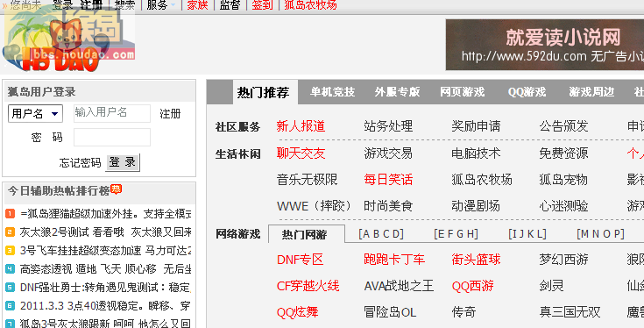Open the 音乐无极限 forum link
This screenshot has width=644, height=328.
(x=307, y=180)
